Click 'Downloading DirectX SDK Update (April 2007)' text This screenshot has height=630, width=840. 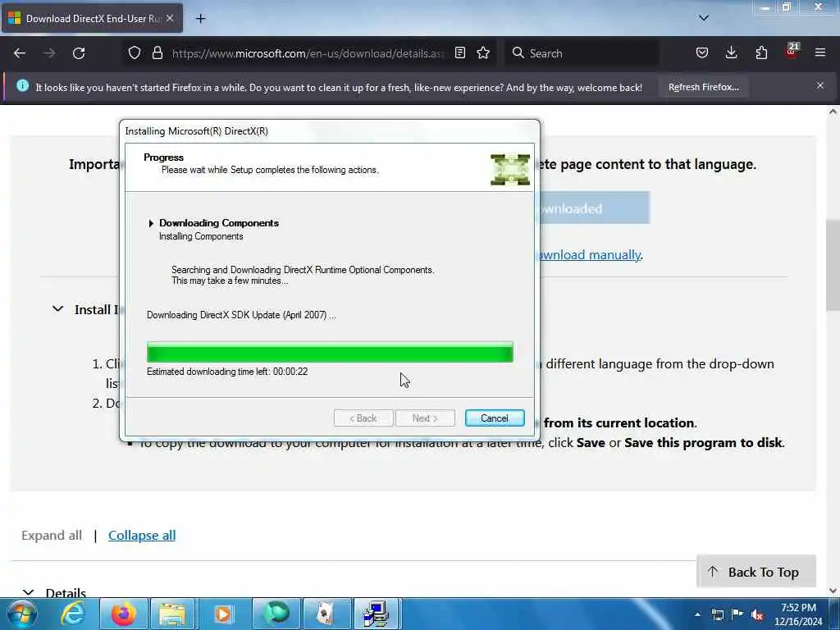tap(241, 315)
